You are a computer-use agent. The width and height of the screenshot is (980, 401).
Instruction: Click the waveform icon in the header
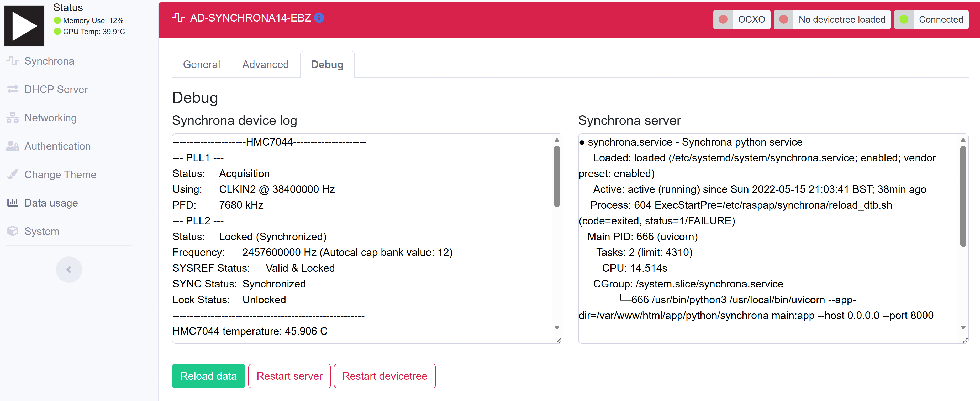(178, 18)
